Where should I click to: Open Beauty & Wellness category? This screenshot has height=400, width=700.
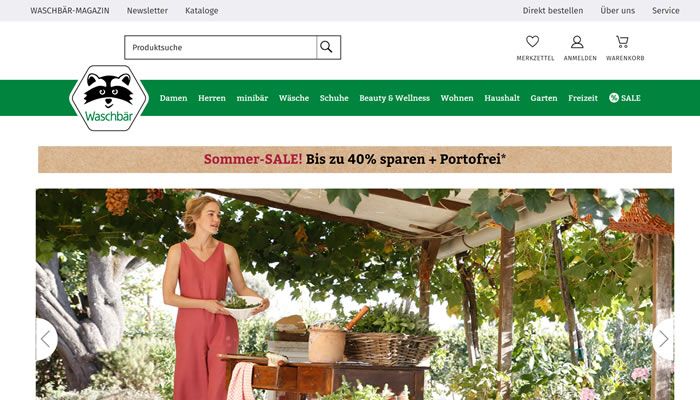(395, 98)
